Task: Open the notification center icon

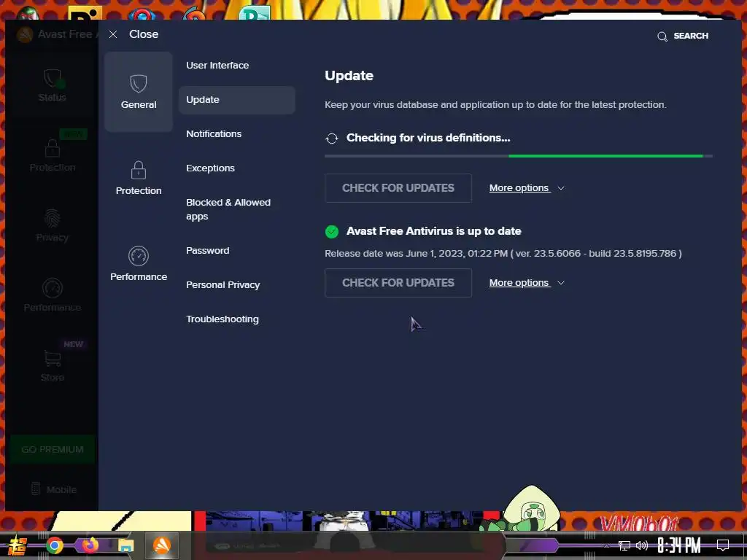Action: click(723, 545)
